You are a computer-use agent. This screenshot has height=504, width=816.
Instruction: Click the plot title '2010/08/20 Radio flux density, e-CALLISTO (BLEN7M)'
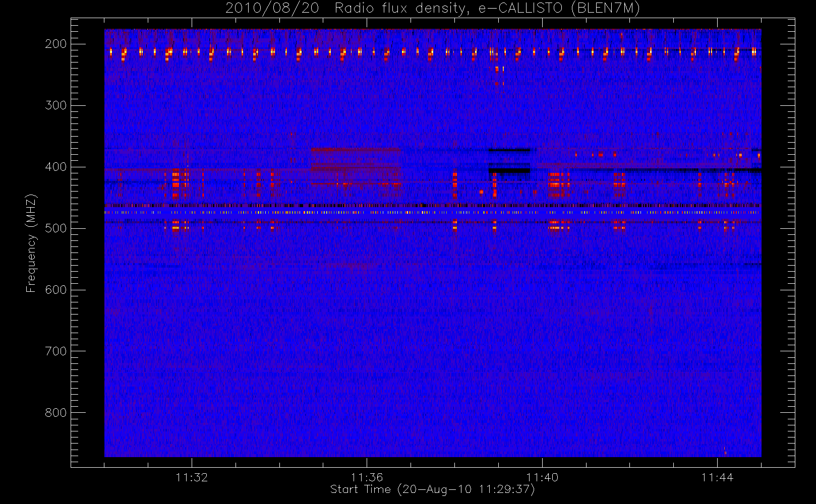(x=433, y=9)
